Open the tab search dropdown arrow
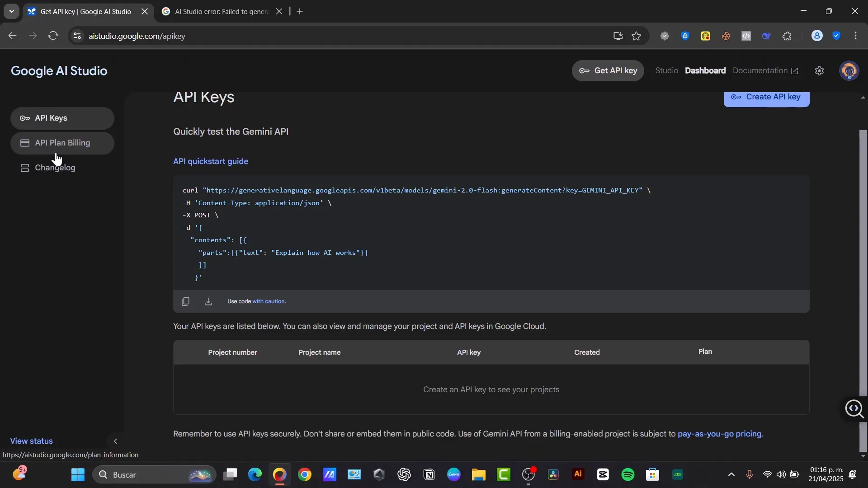This screenshot has width=868, height=488. [11, 11]
